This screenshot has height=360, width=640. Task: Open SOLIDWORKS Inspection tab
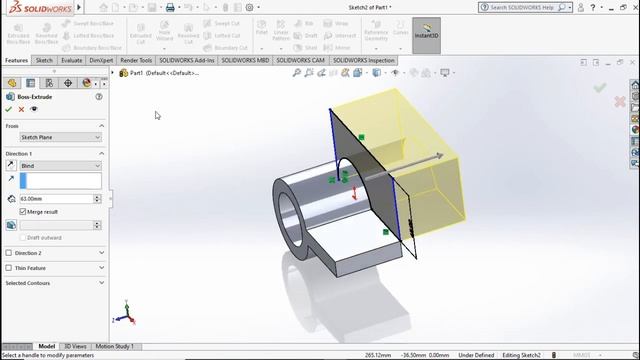pyautogui.click(x=364, y=60)
